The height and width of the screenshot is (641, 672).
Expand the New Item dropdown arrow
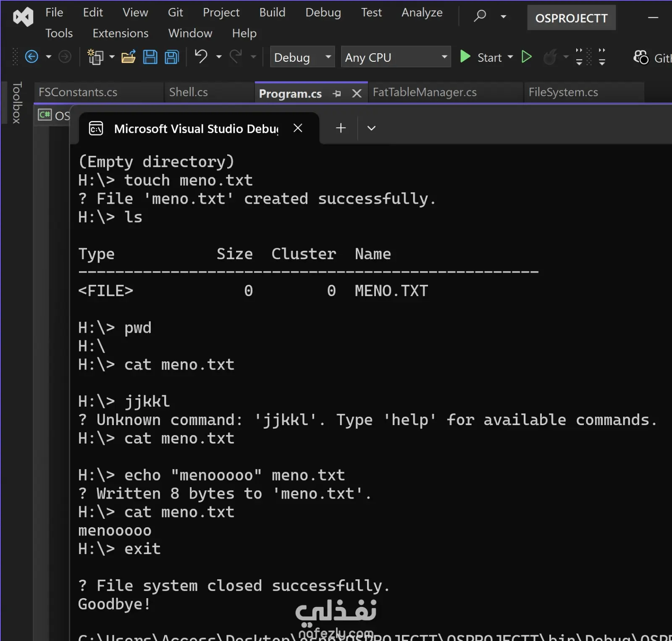pos(112,57)
